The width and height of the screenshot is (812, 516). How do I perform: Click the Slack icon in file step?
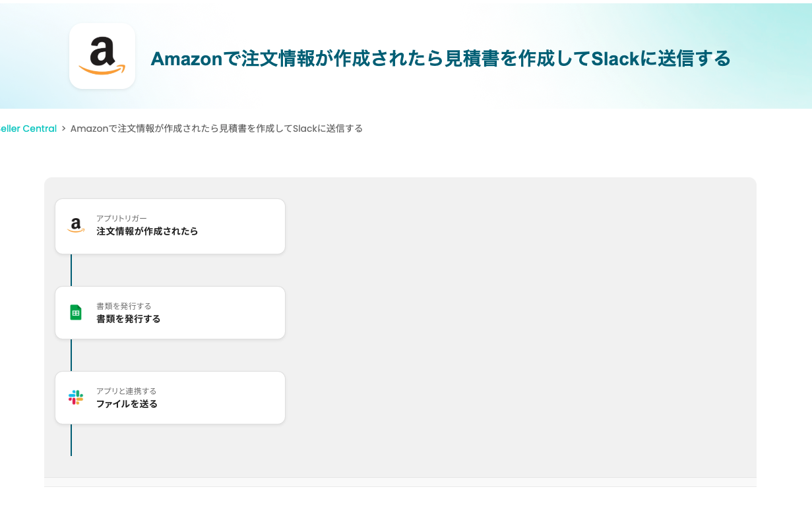click(x=76, y=397)
